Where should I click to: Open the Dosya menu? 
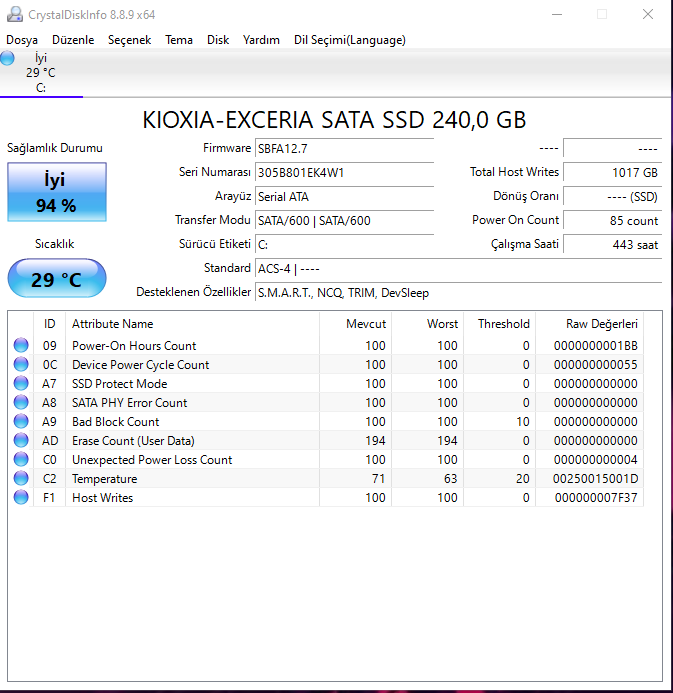point(22,40)
